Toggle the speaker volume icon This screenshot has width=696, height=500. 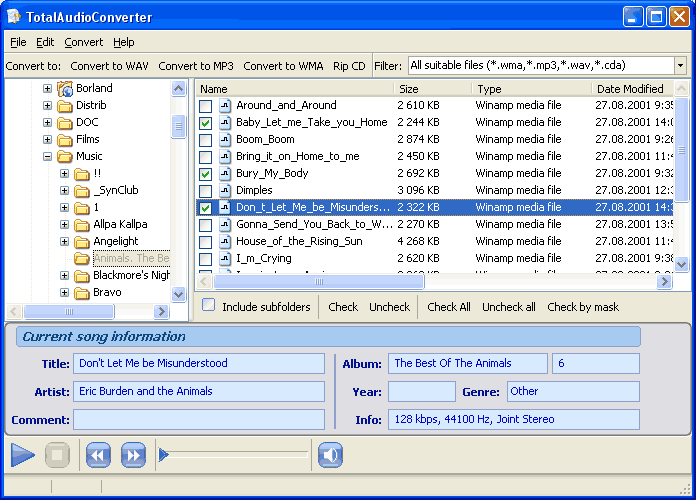(x=331, y=456)
